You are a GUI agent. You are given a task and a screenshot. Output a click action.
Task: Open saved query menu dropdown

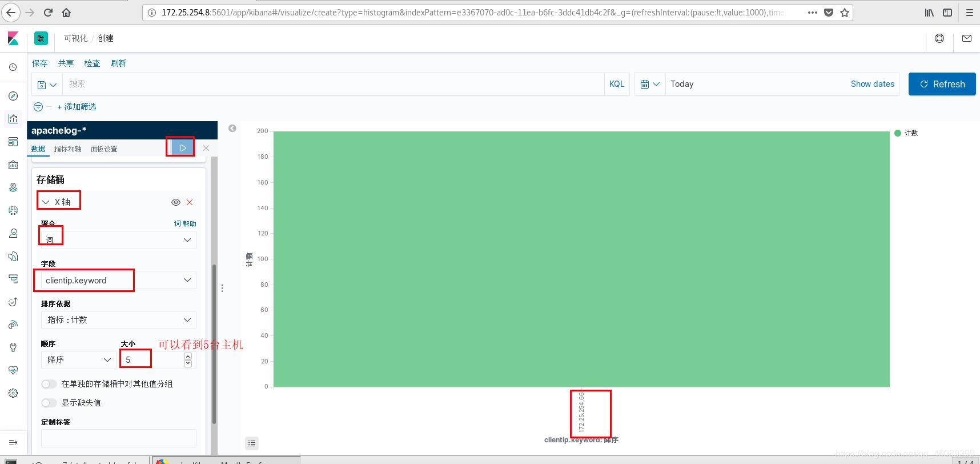pos(47,84)
